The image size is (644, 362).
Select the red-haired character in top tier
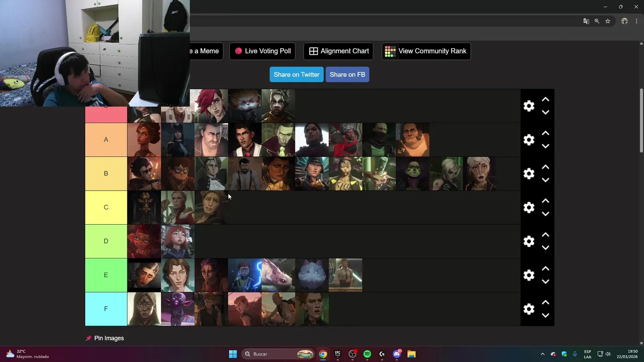211,106
